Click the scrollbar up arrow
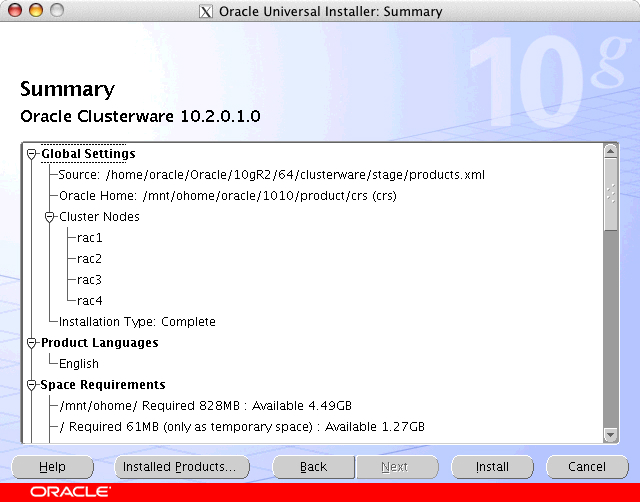 (611, 151)
